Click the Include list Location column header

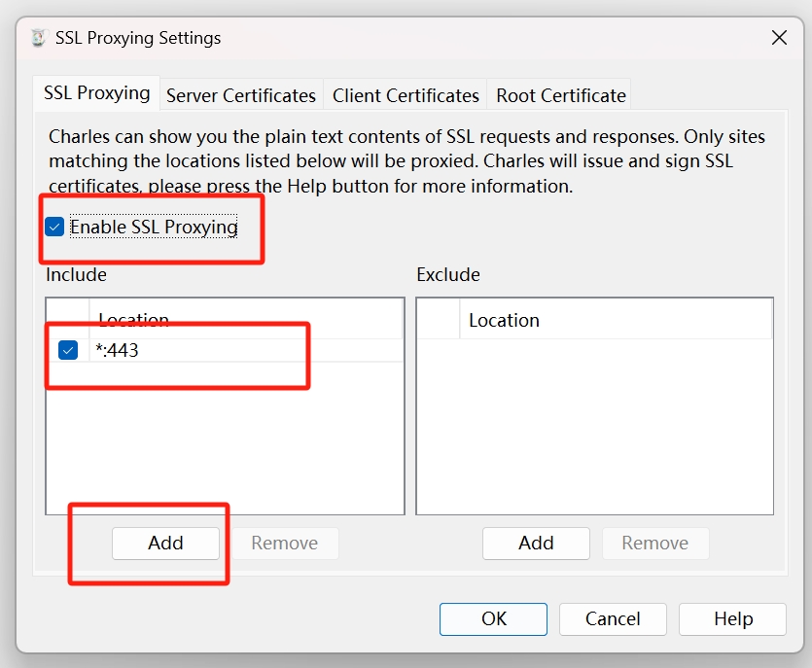(245, 320)
